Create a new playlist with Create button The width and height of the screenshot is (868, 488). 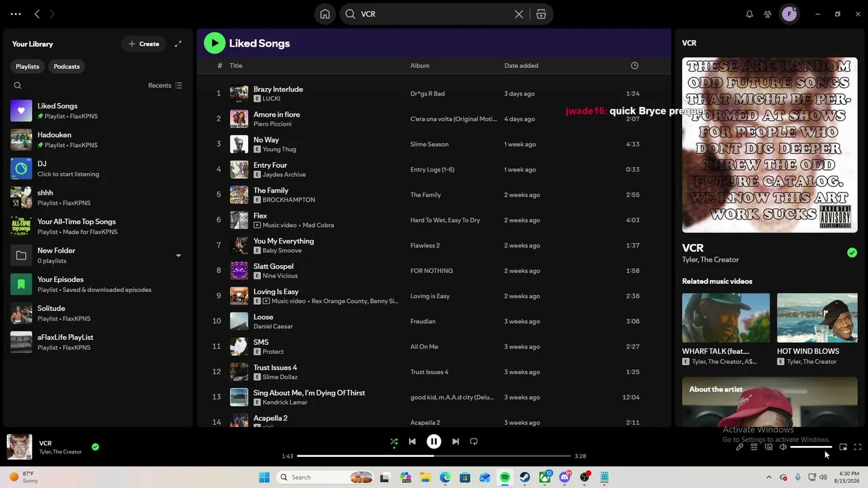[144, 44]
